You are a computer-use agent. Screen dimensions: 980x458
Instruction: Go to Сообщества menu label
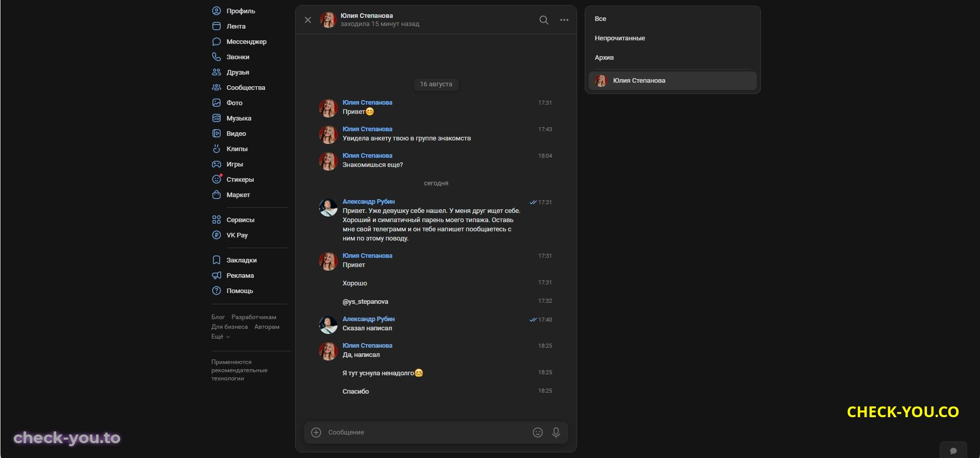tap(246, 87)
